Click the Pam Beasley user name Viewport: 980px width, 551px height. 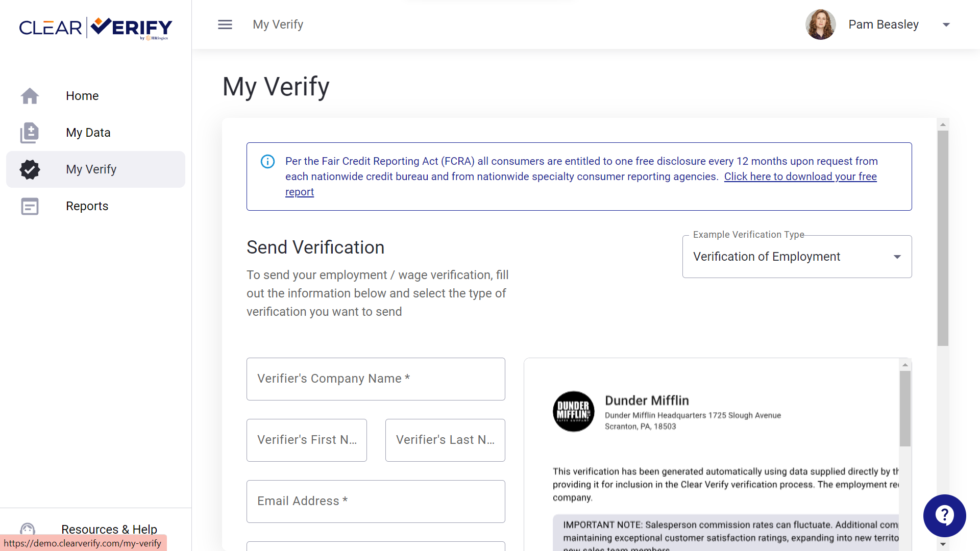[x=884, y=24]
